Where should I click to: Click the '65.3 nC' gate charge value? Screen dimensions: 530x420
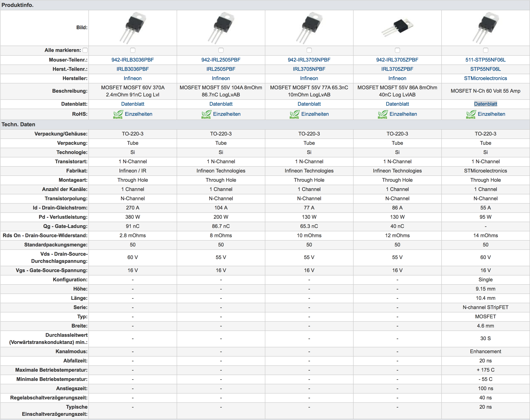tap(309, 226)
